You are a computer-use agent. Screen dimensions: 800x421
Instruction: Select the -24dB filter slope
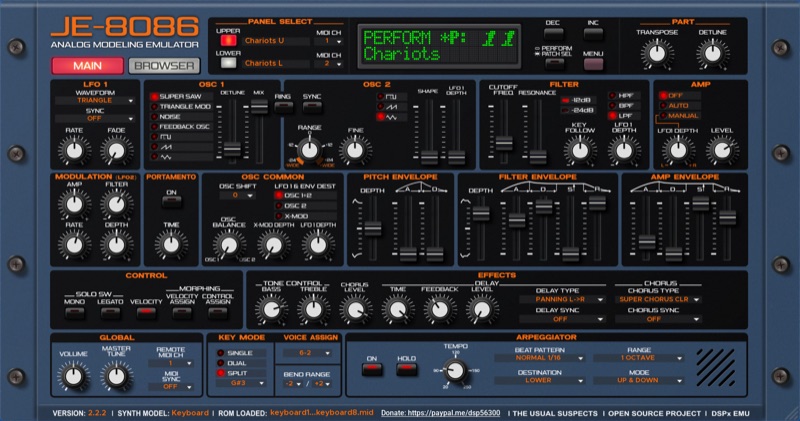578,110
